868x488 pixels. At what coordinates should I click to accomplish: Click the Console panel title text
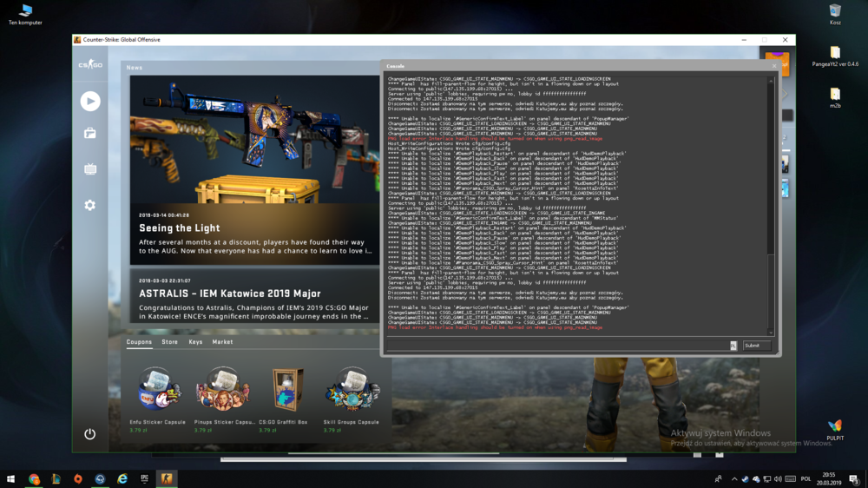point(395,66)
